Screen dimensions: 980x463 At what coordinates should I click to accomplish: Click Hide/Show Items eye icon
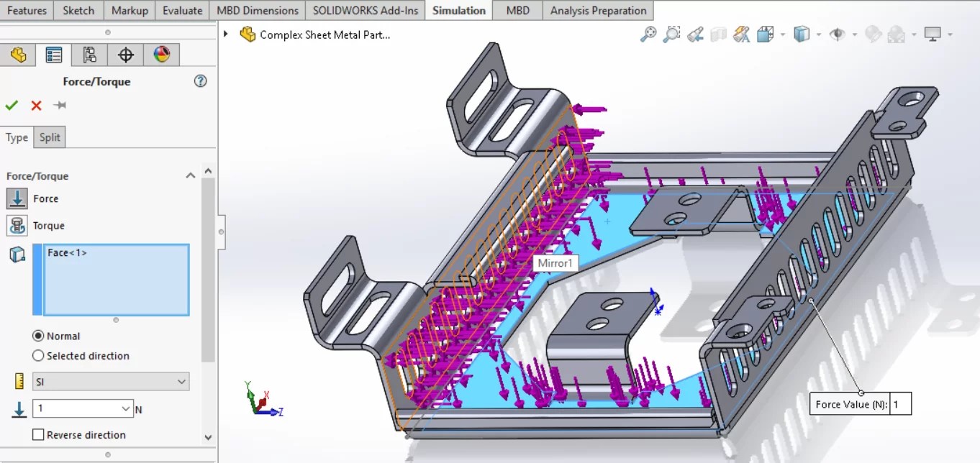pos(837,34)
